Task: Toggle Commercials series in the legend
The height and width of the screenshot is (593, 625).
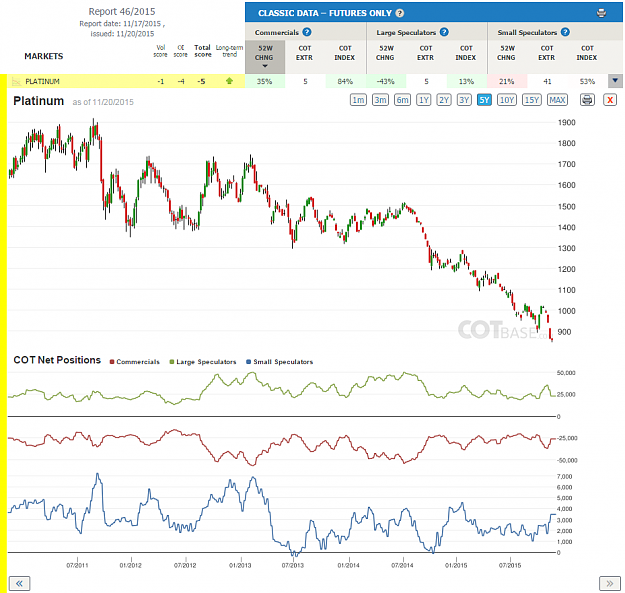Action: [135, 362]
